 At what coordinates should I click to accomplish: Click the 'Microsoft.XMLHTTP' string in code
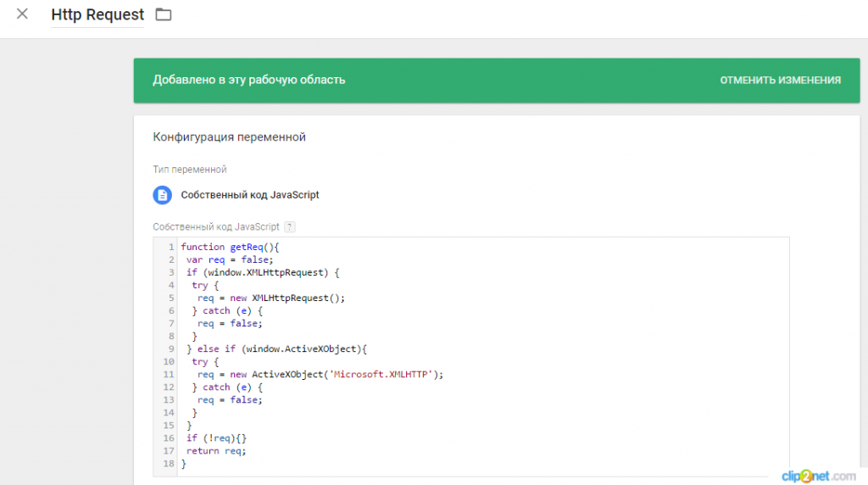381,374
